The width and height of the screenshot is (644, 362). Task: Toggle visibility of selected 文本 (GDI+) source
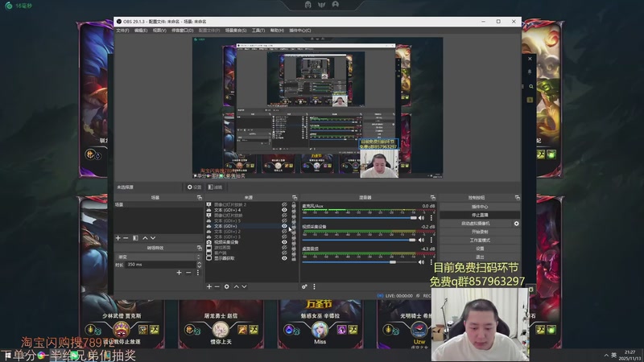284,226
